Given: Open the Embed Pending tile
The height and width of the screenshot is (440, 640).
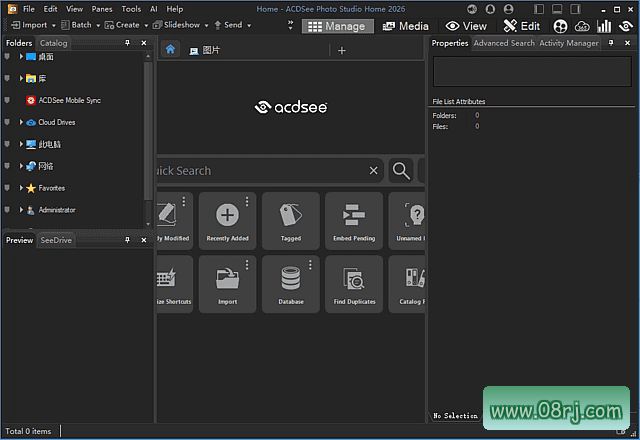Looking at the screenshot, I should pyautogui.click(x=354, y=220).
